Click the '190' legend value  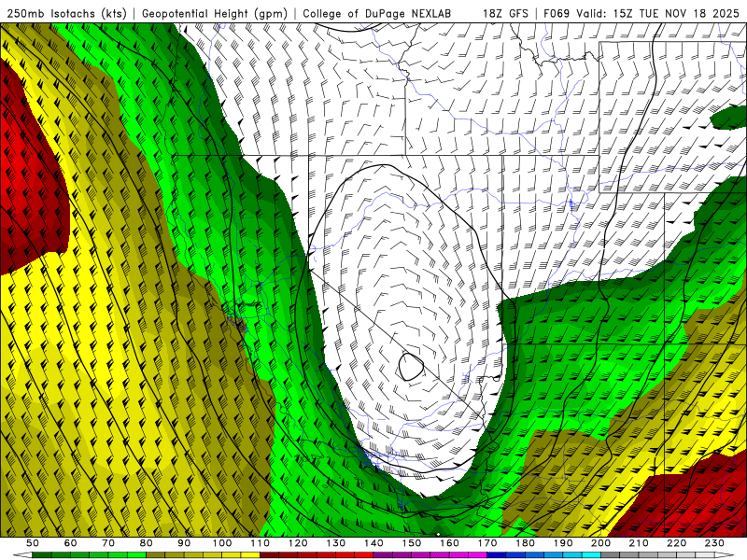(563, 543)
